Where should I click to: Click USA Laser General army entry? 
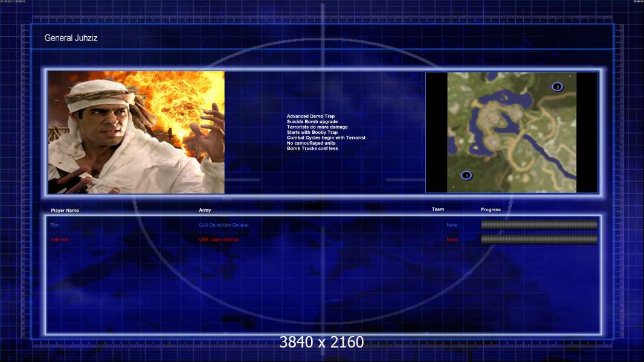click(219, 240)
